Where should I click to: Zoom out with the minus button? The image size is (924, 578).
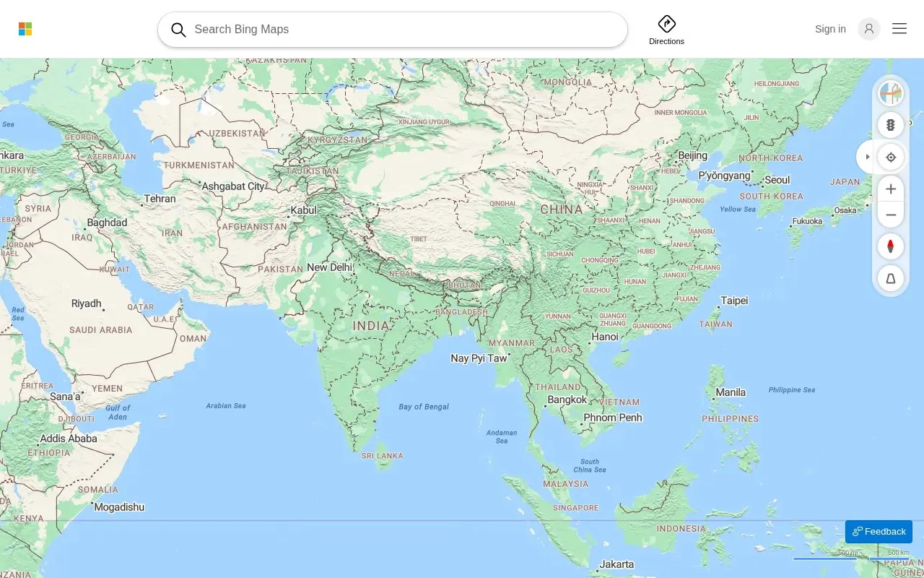891,215
